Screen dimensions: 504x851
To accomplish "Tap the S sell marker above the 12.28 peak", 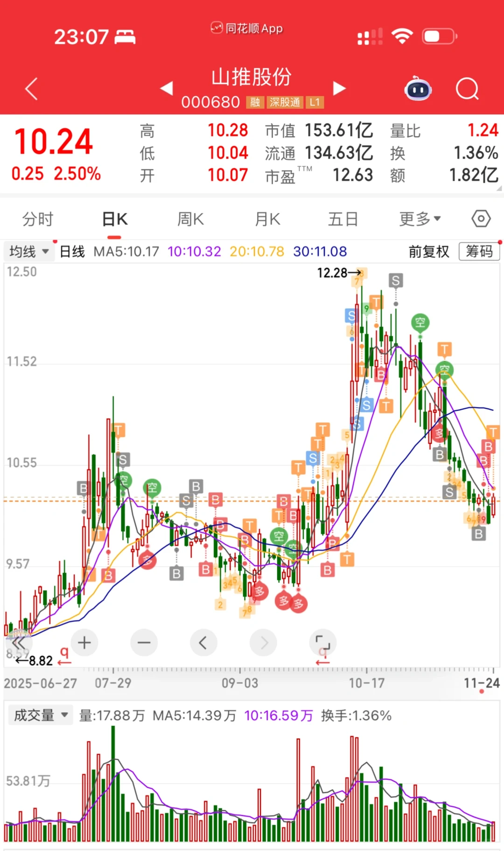I will click(396, 281).
